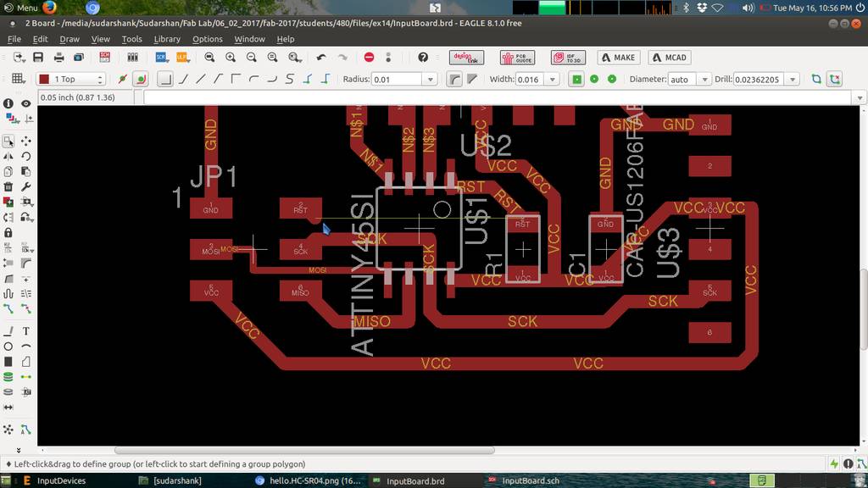Click the Zoom to fit icon
868x488 pixels.
(209, 57)
